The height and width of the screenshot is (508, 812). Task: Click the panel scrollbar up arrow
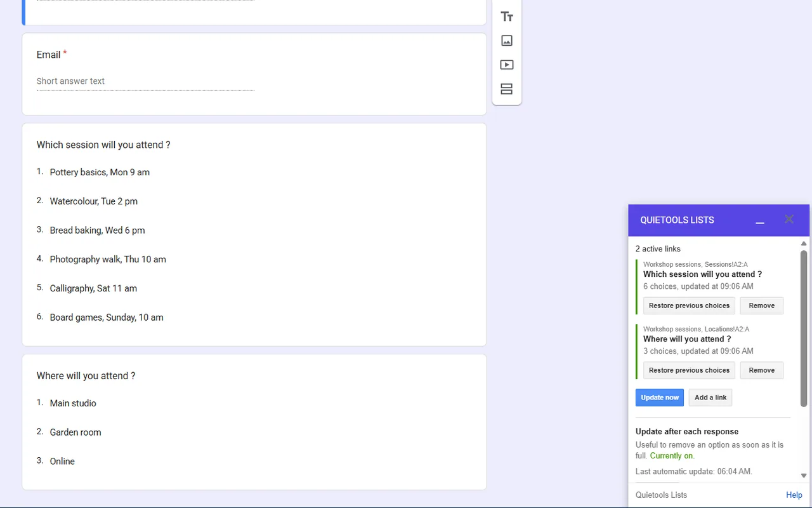tap(804, 243)
